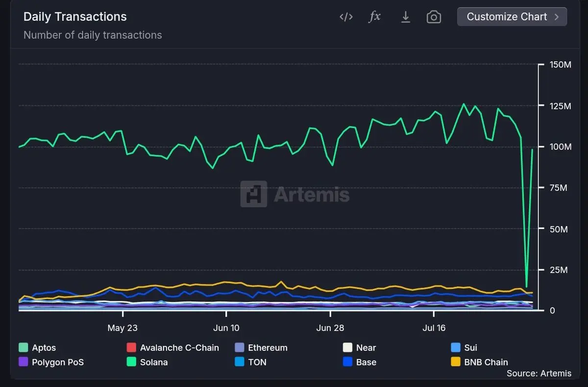588x387 pixels.
Task: Open Customize Chart panel
Action: 512,17
